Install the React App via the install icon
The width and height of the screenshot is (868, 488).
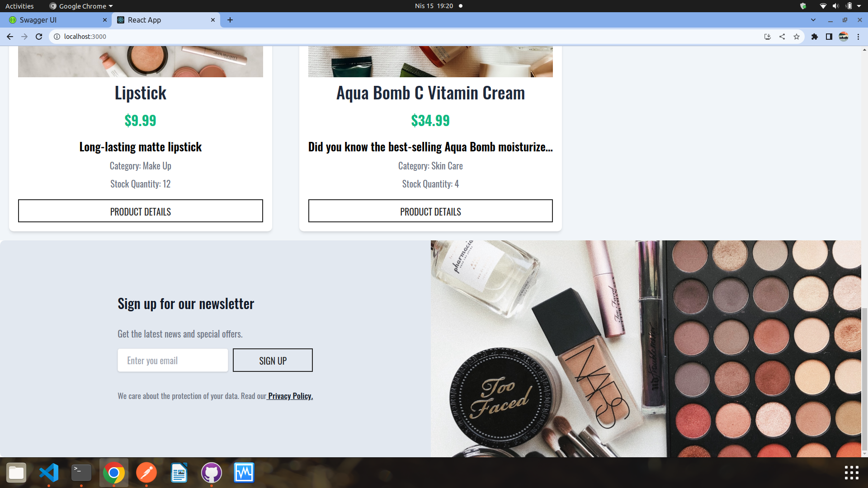point(767,37)
